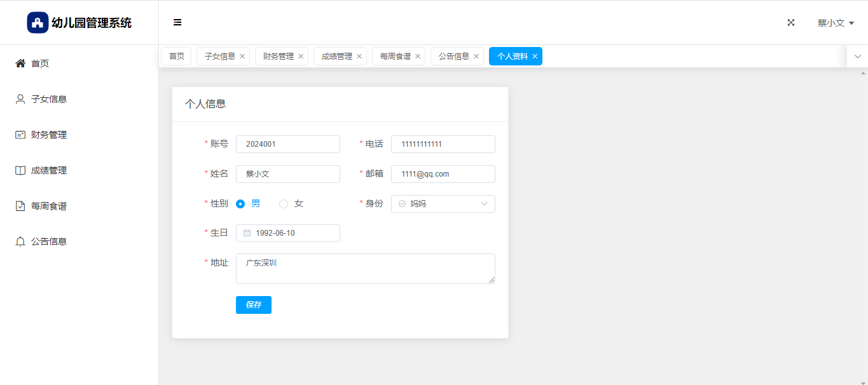This screenshot has width=868, height=385.
Task: Open the 蔡小文 user menu
Action: (835, 23)
